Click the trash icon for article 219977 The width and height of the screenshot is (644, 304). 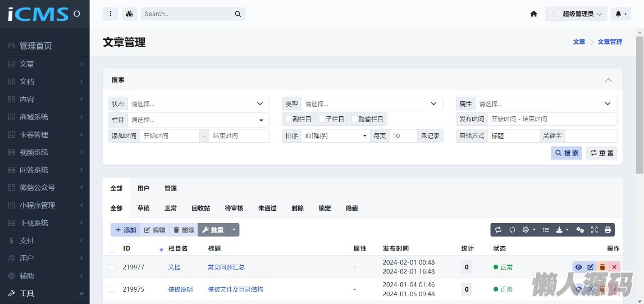[602, 267]
